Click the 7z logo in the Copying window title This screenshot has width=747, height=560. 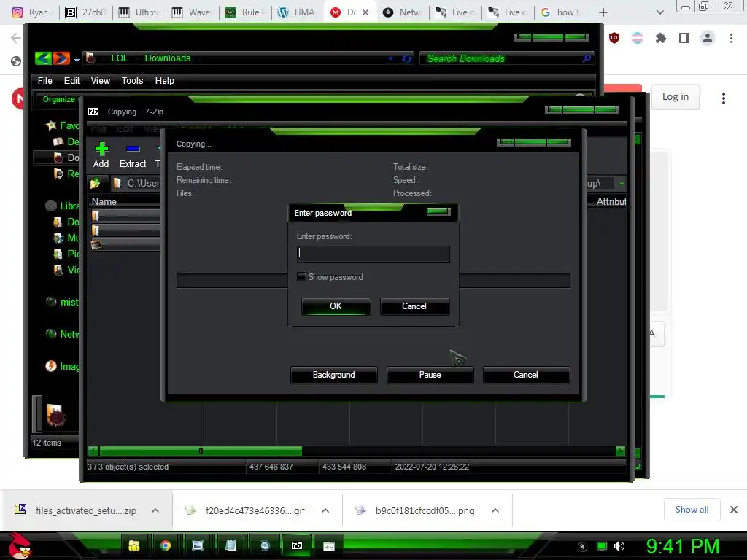click(x=93, y=112)
